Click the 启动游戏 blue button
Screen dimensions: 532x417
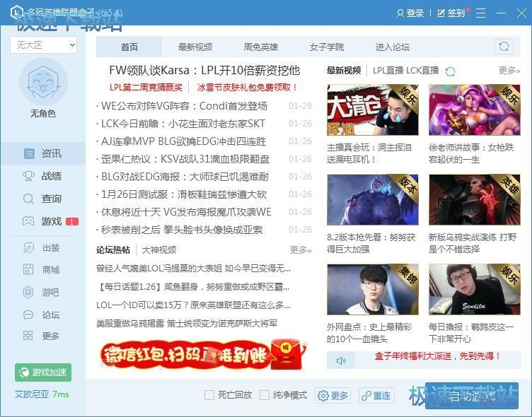click(472, 396)
